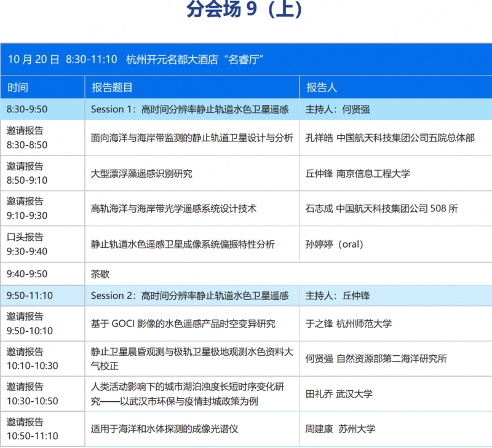Click speaker 石志成 of 508 所
This screenshot has height=448, width=492.
click(381, 208)
